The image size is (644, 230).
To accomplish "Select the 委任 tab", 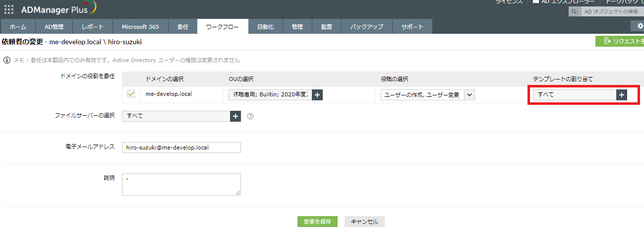I will (182, 27).
